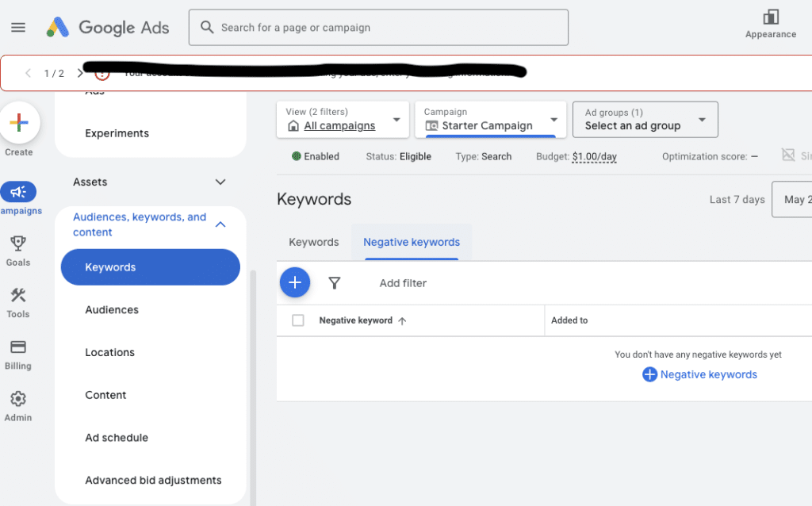
Task: Click the colorful Create plus button
Action: tap(19, 123)
